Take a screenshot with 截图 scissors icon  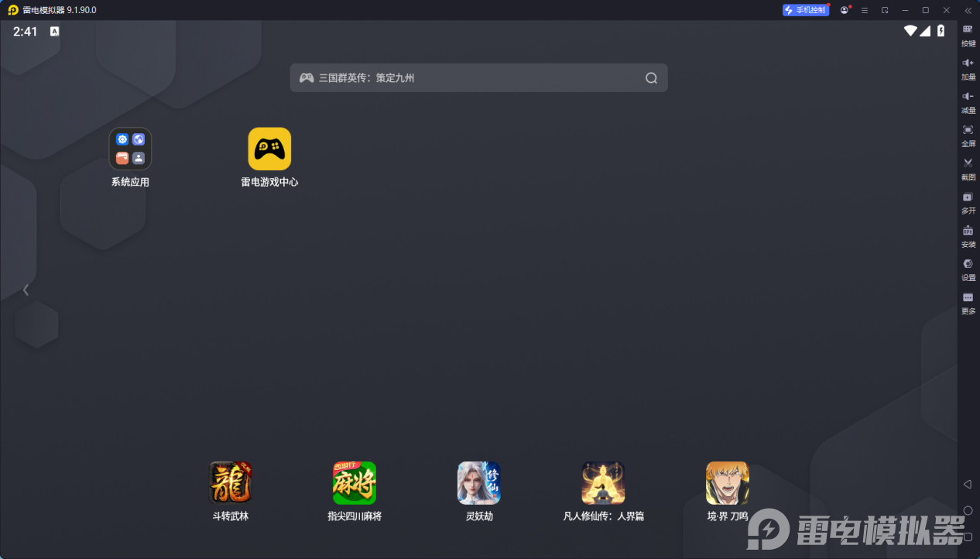pos(968,168)
